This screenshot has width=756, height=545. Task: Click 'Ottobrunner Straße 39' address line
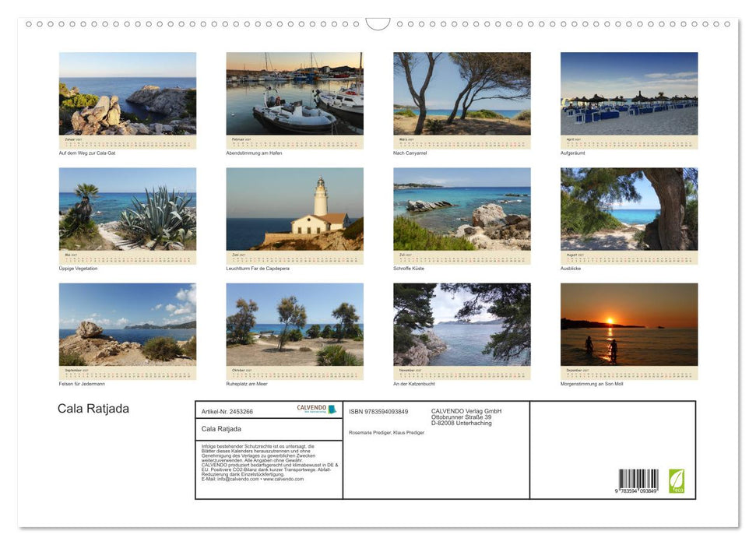coord(462,417)
